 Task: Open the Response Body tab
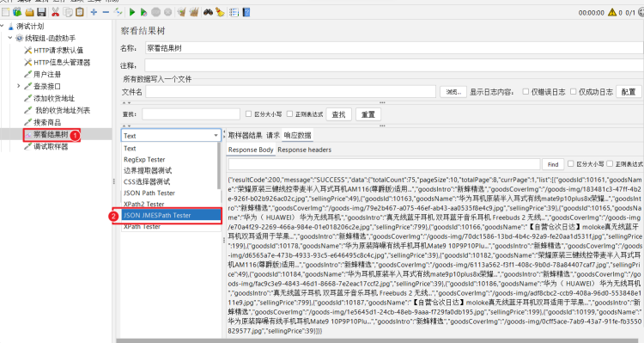pyautogui.click(x=251, y=150)
